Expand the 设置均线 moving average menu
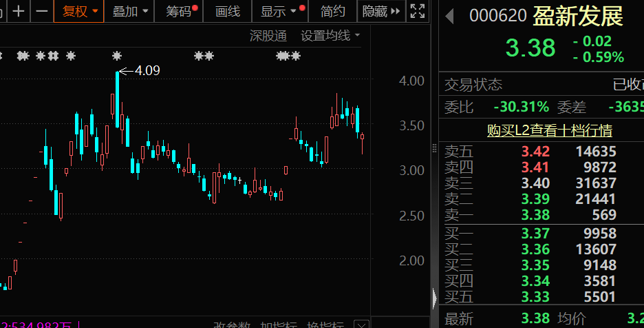 tap(330, 36)
